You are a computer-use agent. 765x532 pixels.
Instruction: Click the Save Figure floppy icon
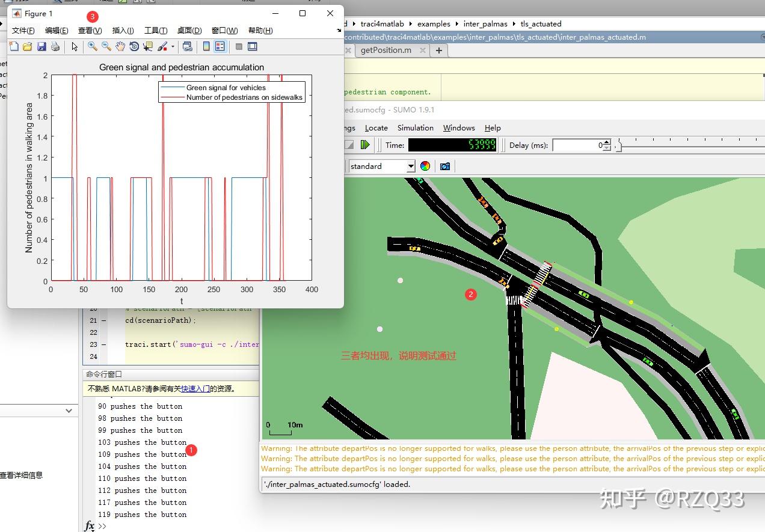[x=41, y=46]
